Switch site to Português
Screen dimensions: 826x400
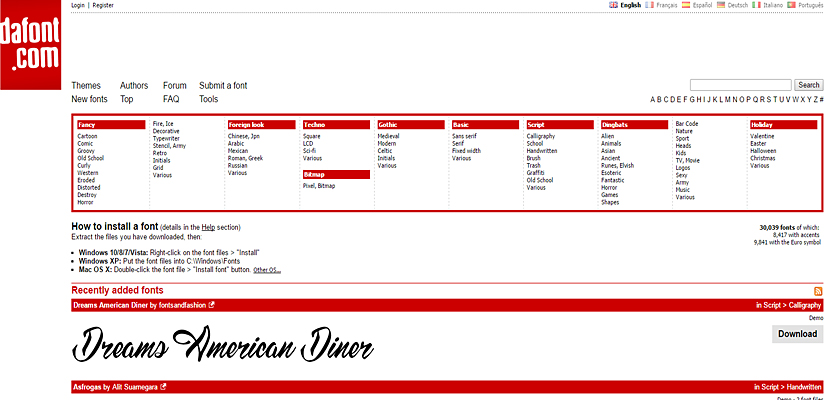tap(791, 5)
